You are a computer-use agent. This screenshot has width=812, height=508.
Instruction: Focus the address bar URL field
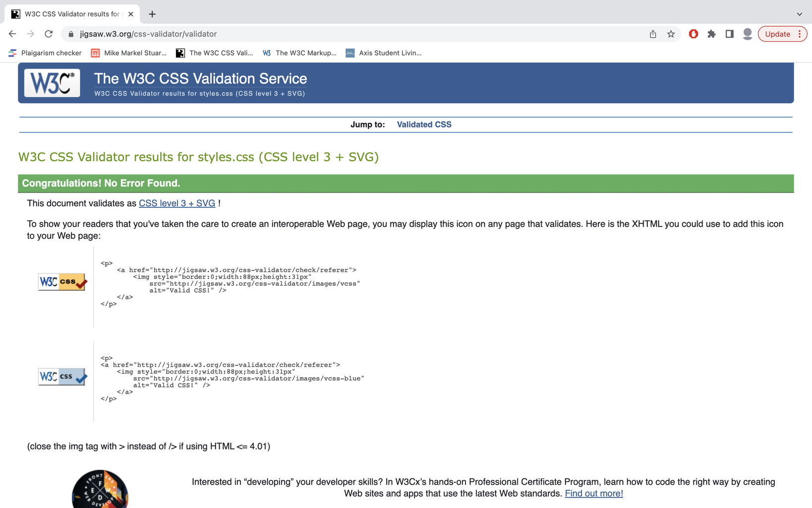click(347, 34)
